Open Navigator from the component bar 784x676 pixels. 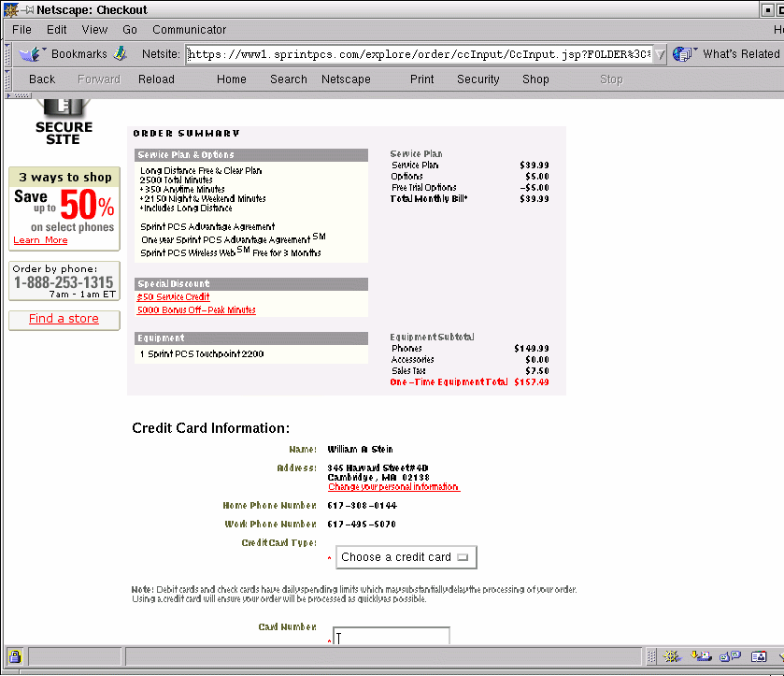[672, 656]
